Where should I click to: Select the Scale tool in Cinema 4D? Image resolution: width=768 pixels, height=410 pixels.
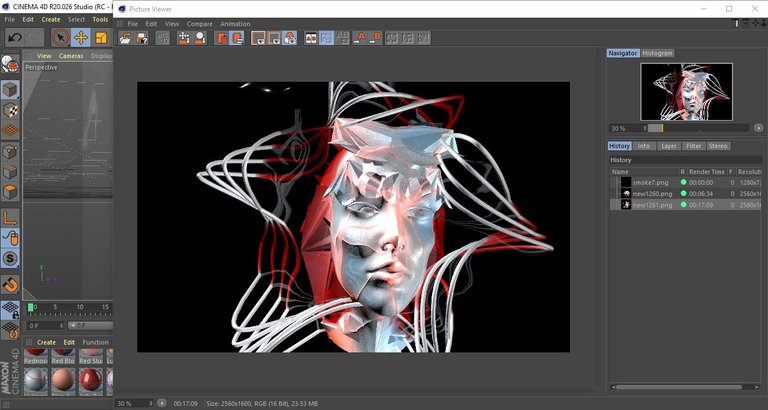101,37
